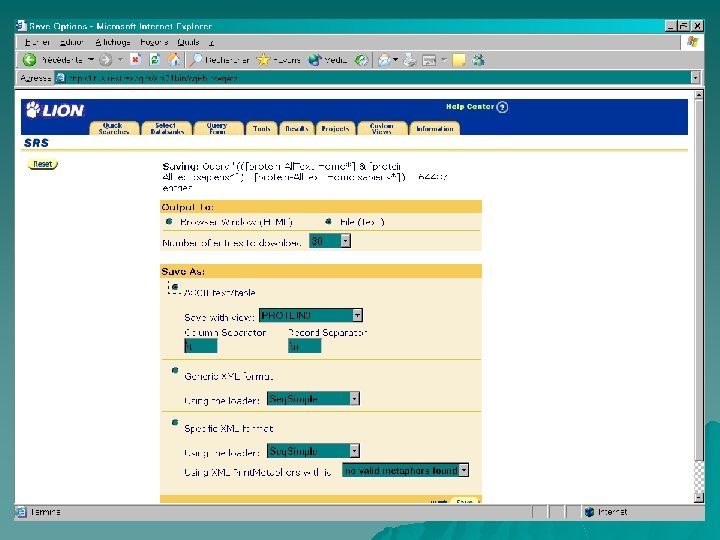Switch to Information tab
Screen dimensions: 720x540
(435, 128)
